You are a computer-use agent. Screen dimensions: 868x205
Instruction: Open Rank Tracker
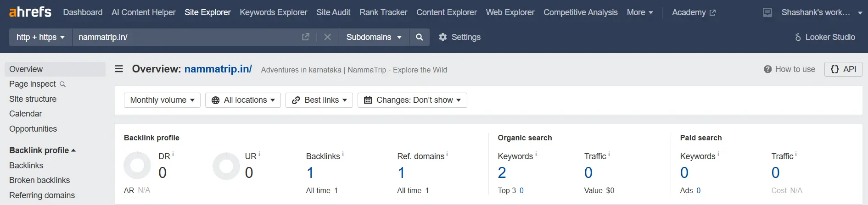tap(383, 12)
